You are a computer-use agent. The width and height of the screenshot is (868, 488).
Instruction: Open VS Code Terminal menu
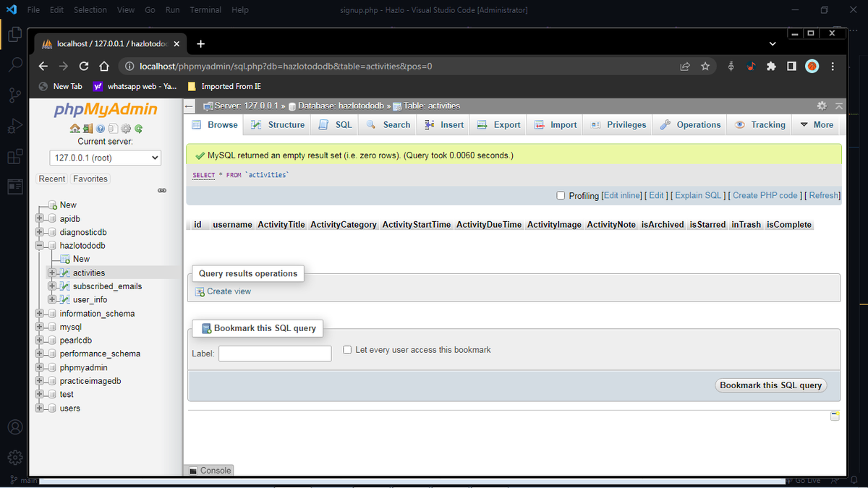[205, 10]
